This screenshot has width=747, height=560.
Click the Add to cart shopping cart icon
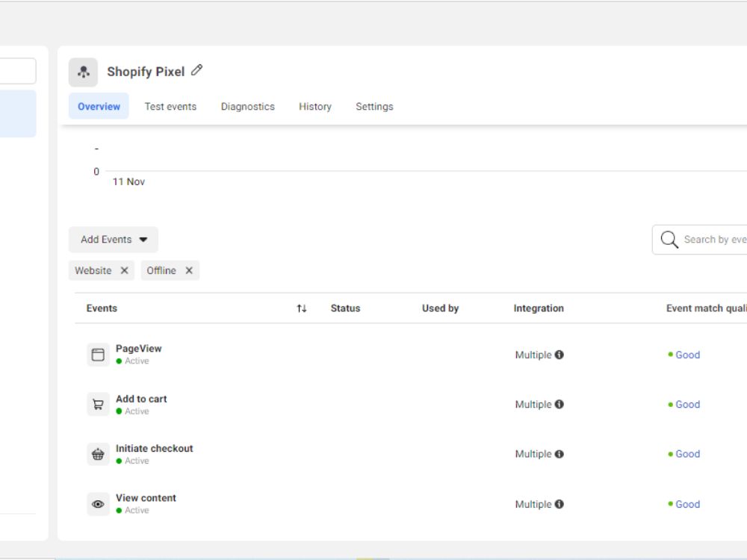click(98, 404)
